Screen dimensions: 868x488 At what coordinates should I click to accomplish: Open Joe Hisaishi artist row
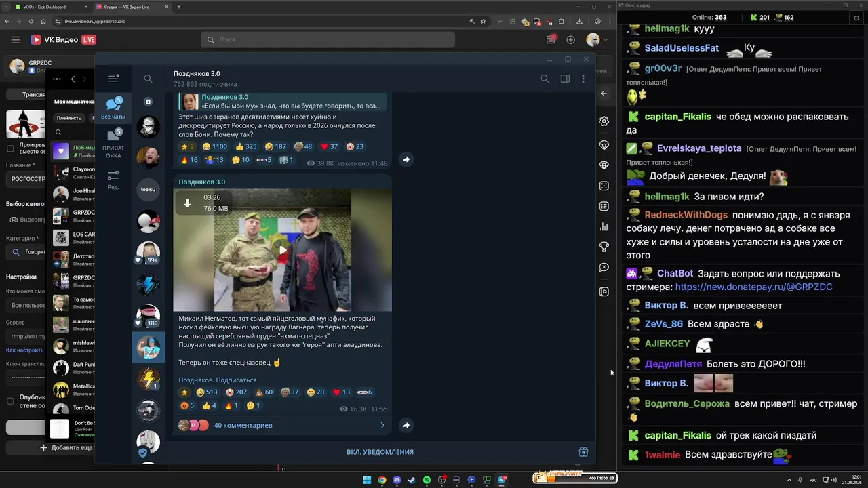(73, 195)
